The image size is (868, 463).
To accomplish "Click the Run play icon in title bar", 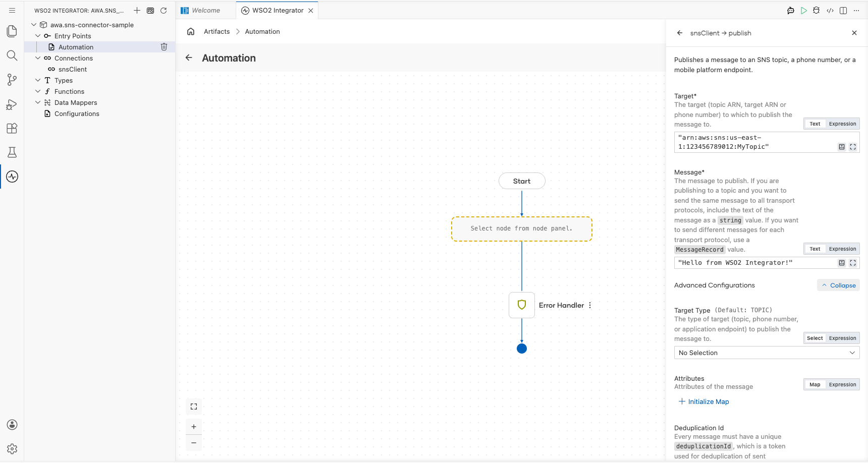I will click(x=804, y=10).
